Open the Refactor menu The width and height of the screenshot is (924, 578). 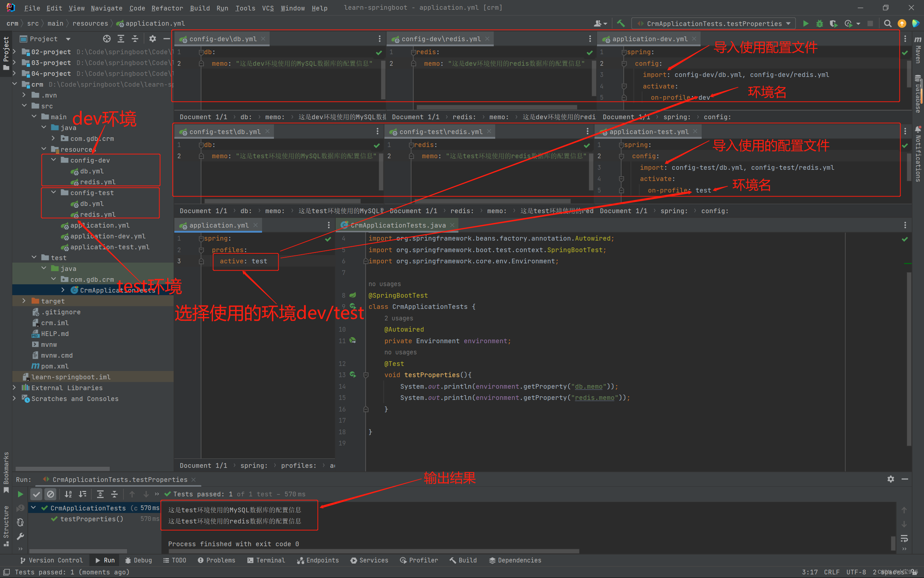pos(167,8)
